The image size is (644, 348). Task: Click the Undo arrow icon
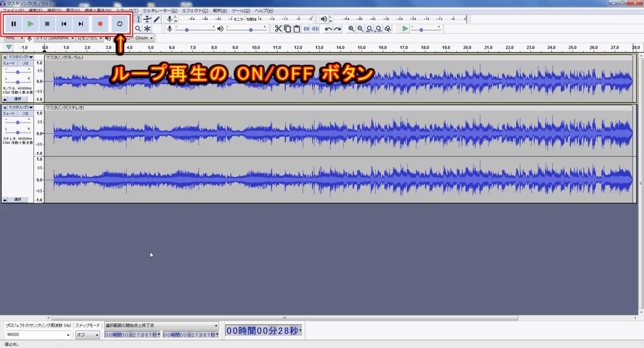(x=329, y=29)
